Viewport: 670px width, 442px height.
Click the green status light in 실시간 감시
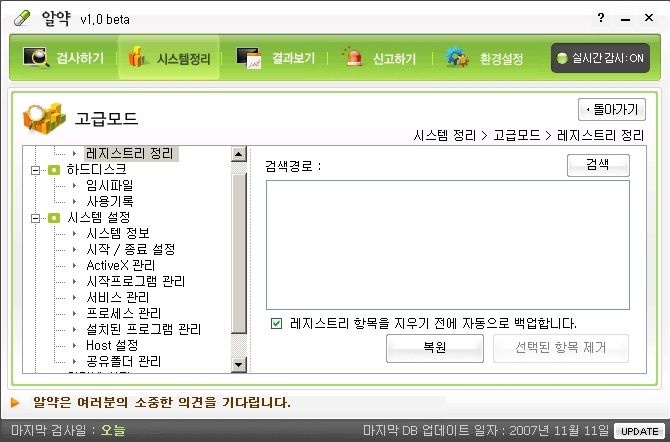[562, 58]
